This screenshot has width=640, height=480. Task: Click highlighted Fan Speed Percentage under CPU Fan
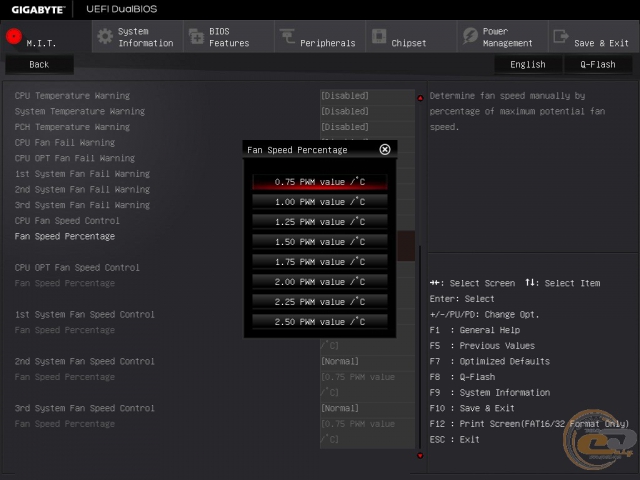point(65,236)
